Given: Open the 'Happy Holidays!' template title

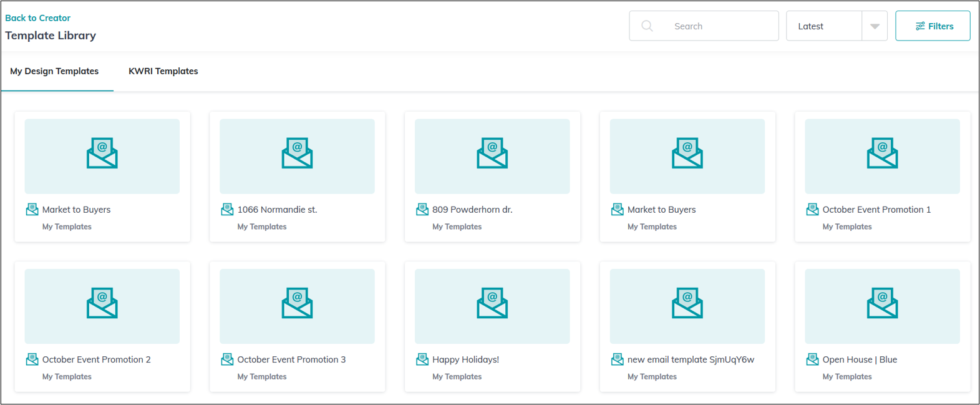Looking at the screenshot, I should coord(465,359).
